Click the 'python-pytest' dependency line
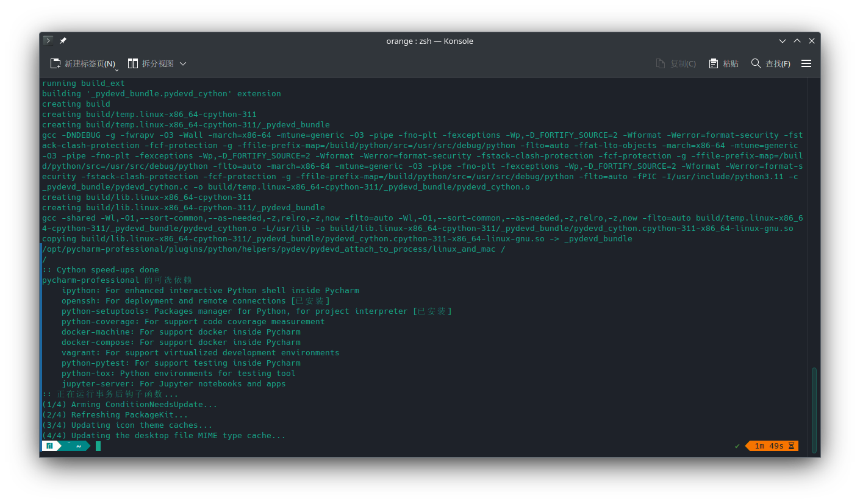Image resolution: width=860 pixels, height=504 pixels. click(x=181, y=363)
